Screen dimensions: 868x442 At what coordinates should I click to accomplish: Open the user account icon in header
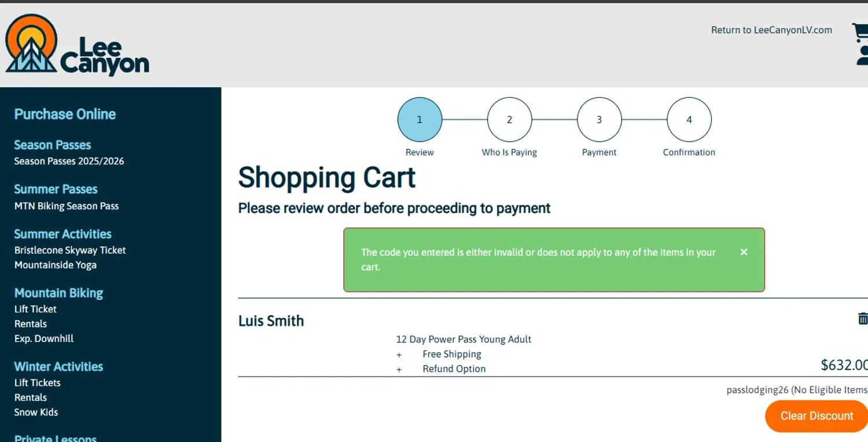point(862,56)
